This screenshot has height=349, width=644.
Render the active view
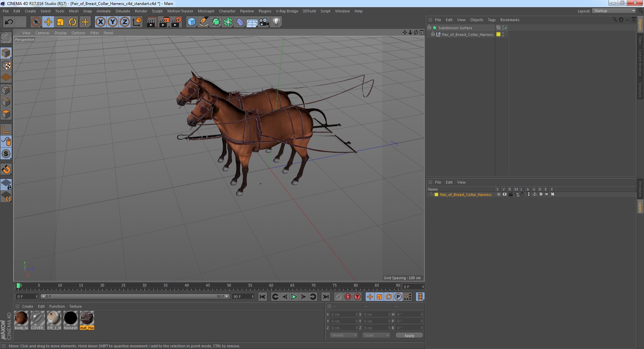pyautogui.click(x=152, y=22)
